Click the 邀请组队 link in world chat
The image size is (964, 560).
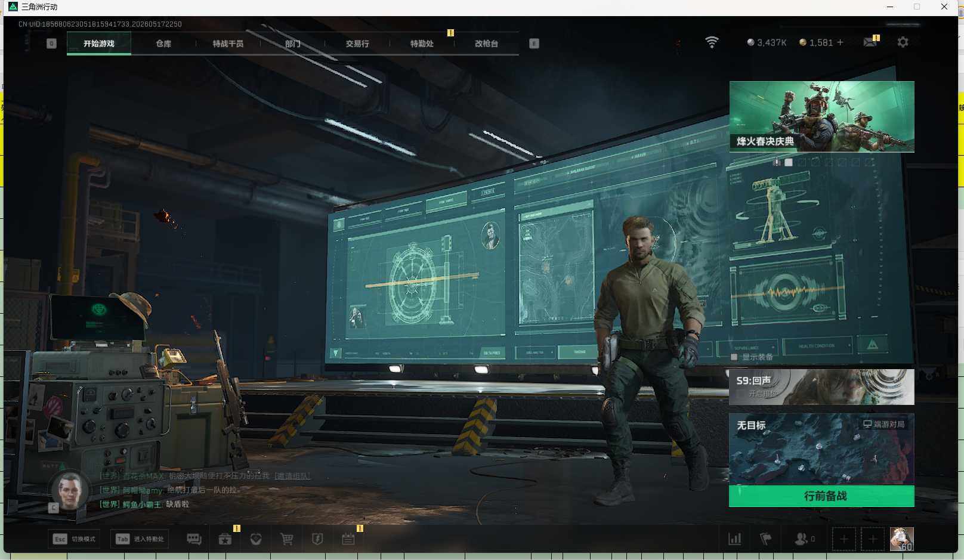(x=292, y=476)
